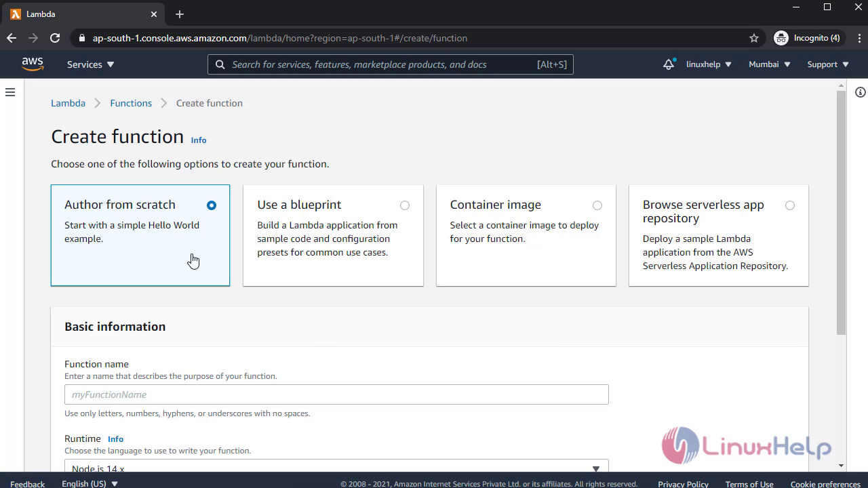
Task: Open the Mumbai region dropdown
Action: 770,64
